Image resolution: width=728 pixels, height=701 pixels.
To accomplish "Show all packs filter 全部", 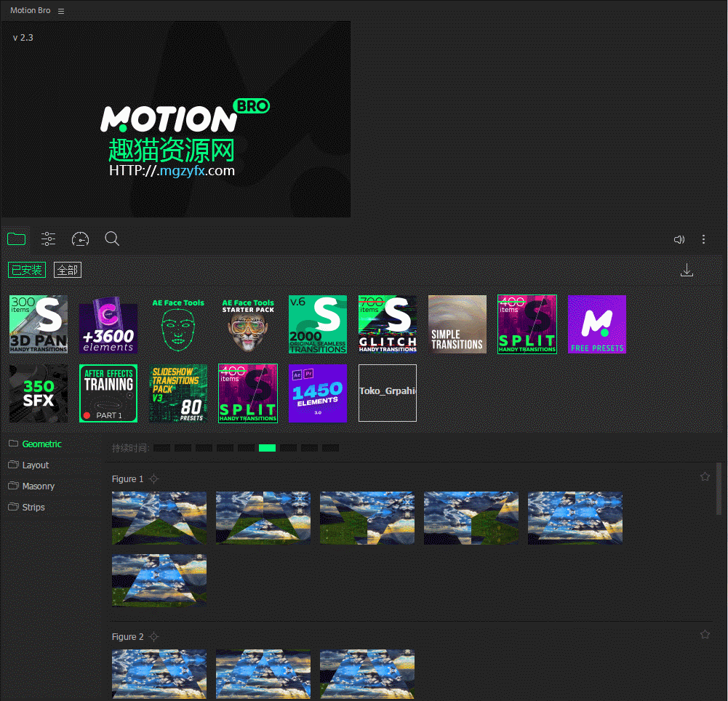I will (68, 270).
